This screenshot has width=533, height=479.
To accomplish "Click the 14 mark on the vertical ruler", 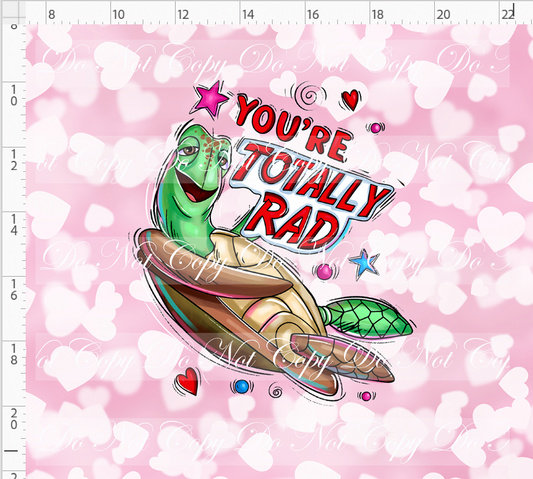I will pos(14,225).
